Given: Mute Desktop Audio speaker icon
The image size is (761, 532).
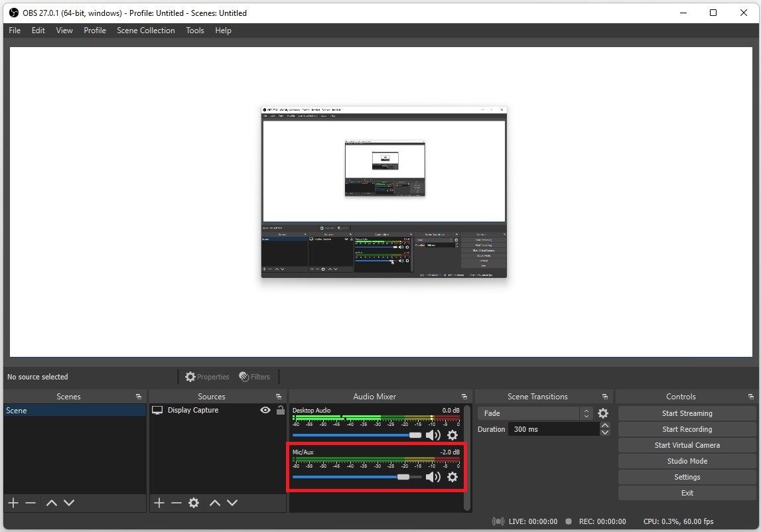Looking at the screenshot, I should 433,435.
